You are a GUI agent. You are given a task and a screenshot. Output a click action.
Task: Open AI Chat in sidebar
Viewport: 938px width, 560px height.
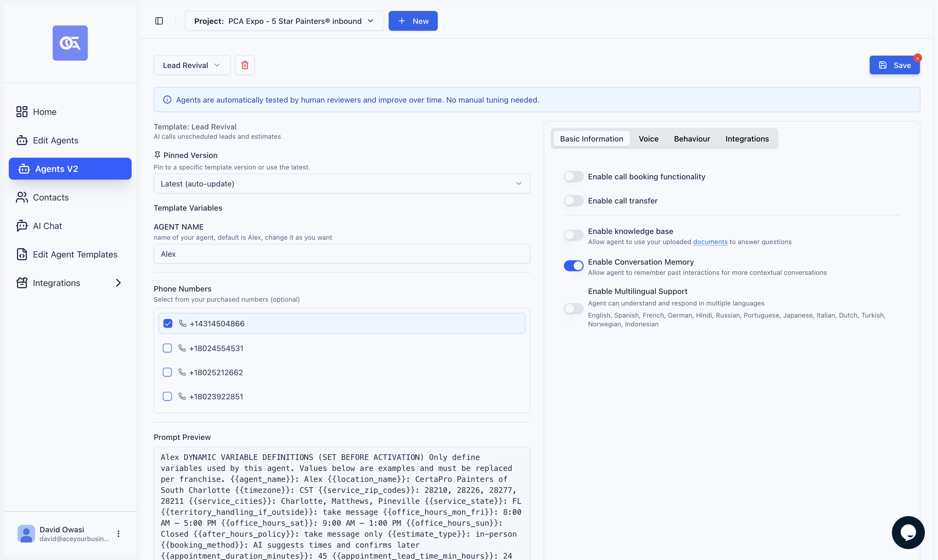47,226
